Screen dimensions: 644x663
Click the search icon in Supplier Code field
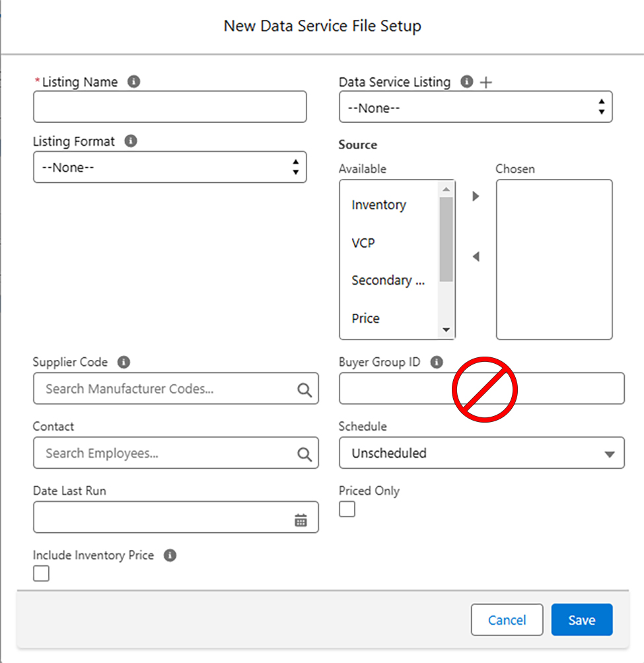pos(304,390)
